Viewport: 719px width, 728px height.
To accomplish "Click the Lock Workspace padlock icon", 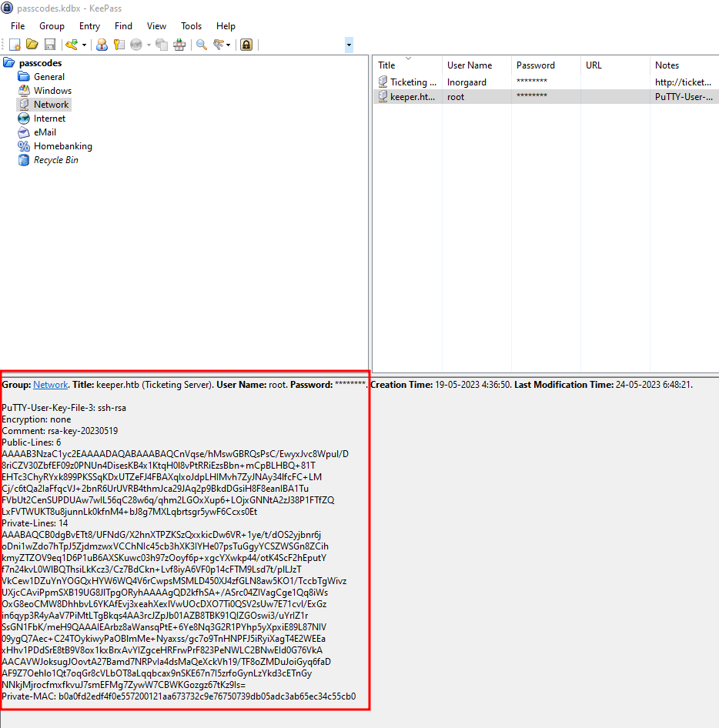I will 246,45.
